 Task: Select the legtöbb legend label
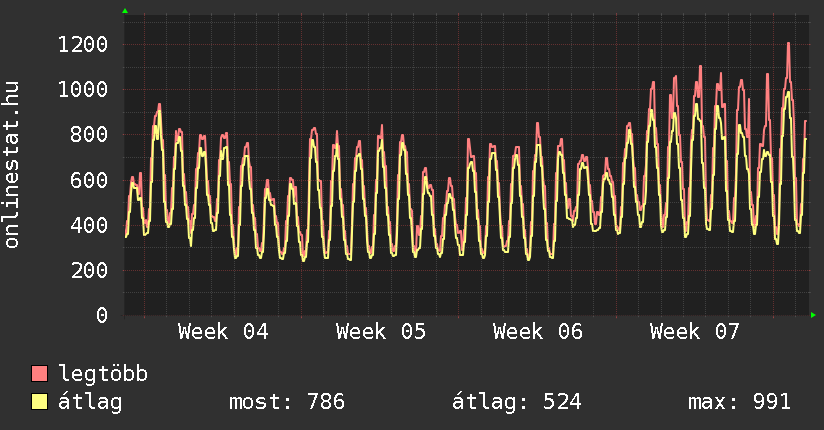point(103,374)
